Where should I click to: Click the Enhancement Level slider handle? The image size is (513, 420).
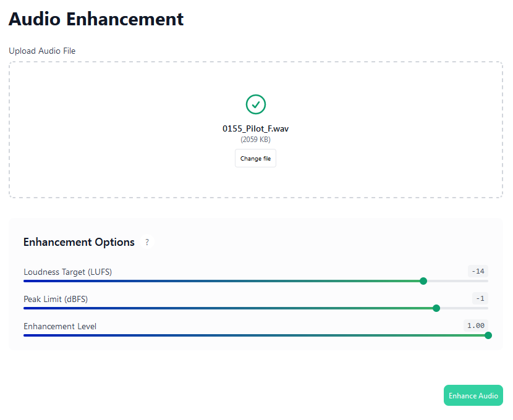click(488, 335)
